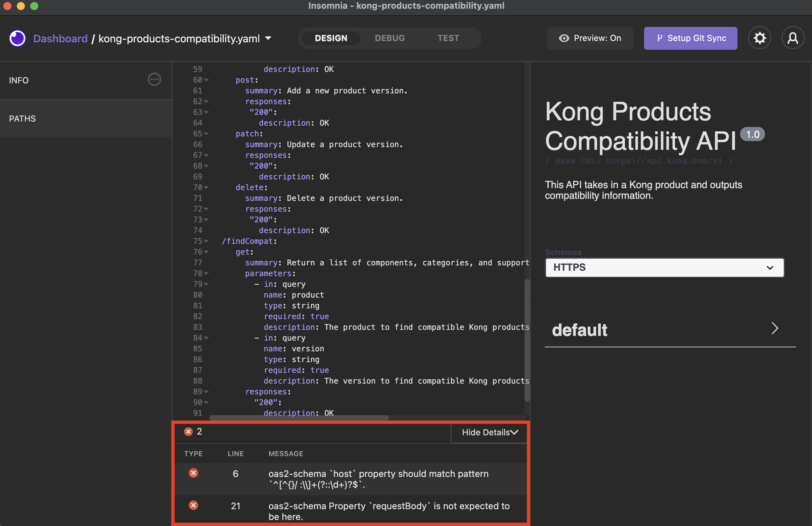Click the editor vertical scrollbar
This screenshot has height=526, width=812.
(x=527, y=340)
